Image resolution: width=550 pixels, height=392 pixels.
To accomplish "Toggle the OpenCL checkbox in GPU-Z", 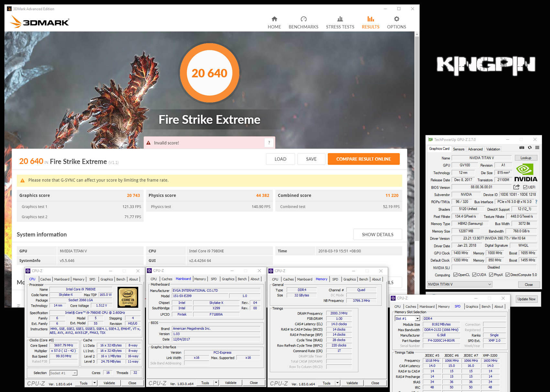I will tap(455, 275).
